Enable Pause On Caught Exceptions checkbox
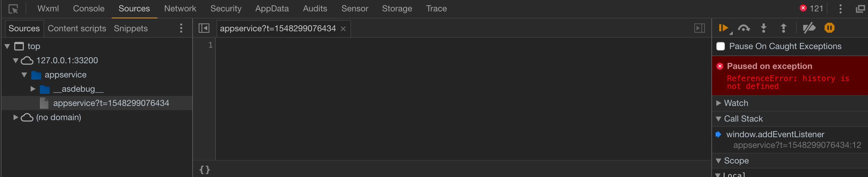 tap(721, 46)
